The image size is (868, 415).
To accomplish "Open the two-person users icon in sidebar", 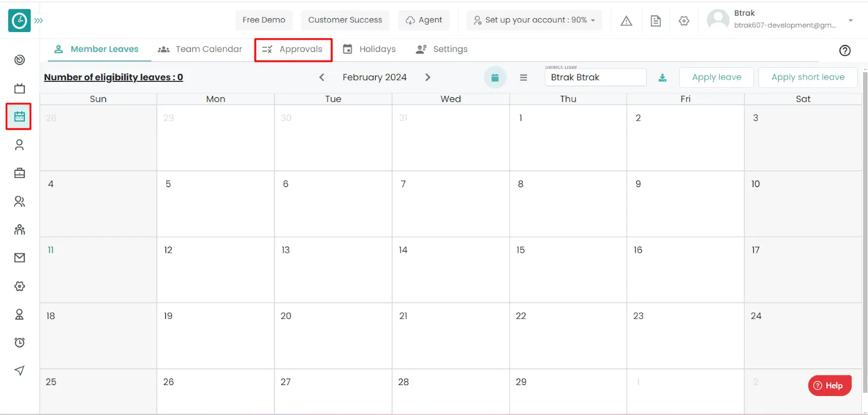I will point(20,201).
